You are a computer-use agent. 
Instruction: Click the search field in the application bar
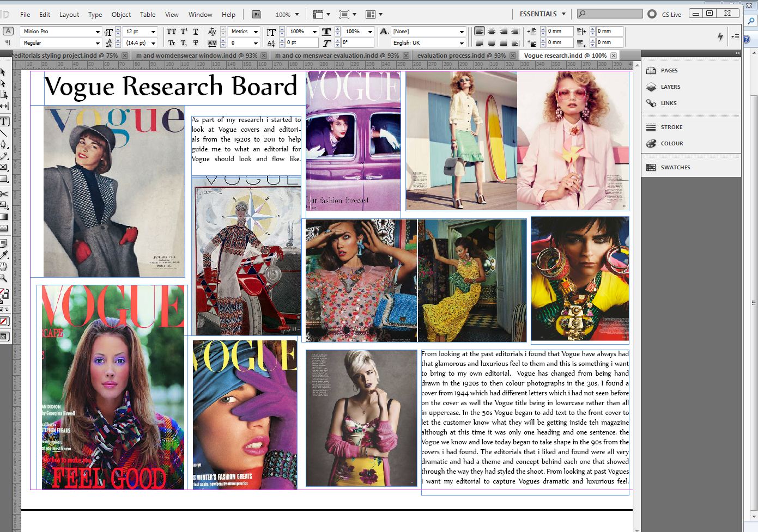[x=610, y=14]
